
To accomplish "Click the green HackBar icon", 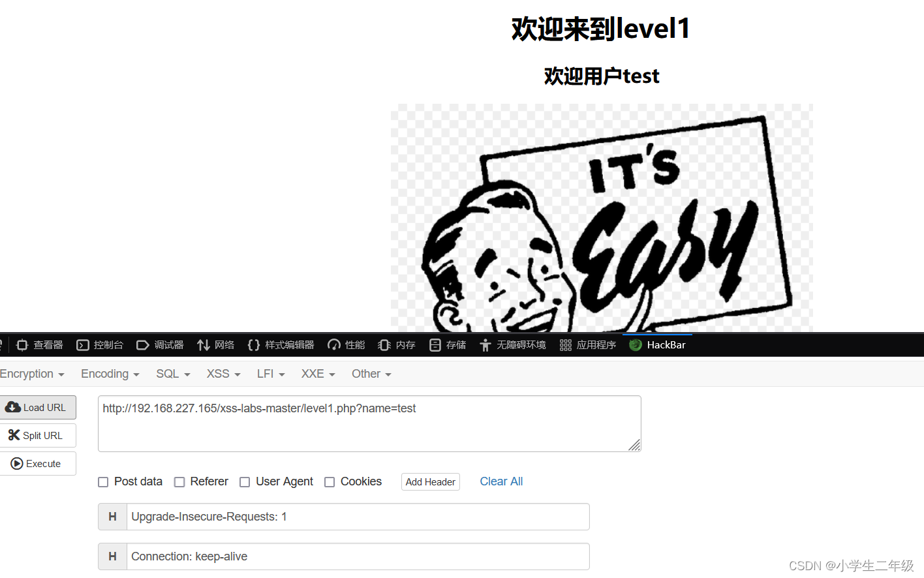I will pyautogui.click(x=636, y=345).
